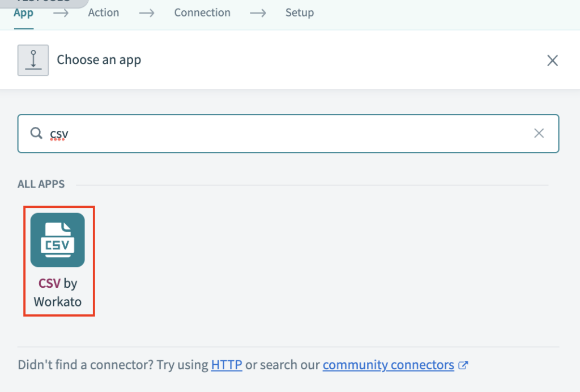
Task: Click the CSV file icon inside the app tile
Action: (x=59, y=239)
